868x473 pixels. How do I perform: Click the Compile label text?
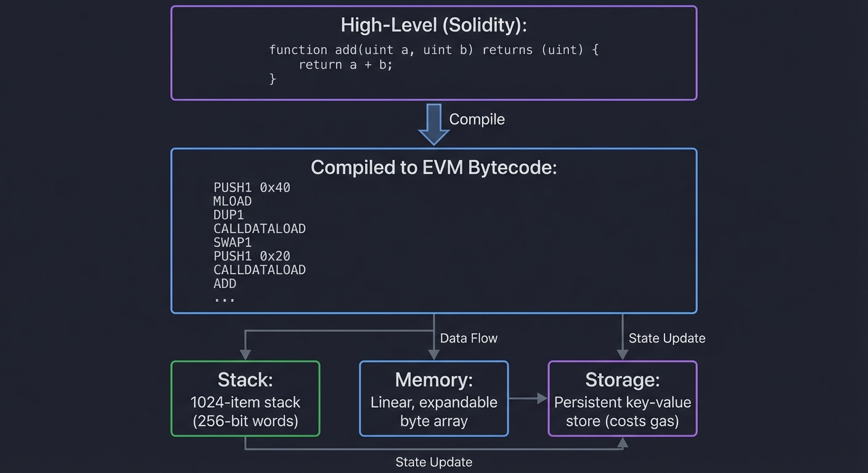(477, 119)
